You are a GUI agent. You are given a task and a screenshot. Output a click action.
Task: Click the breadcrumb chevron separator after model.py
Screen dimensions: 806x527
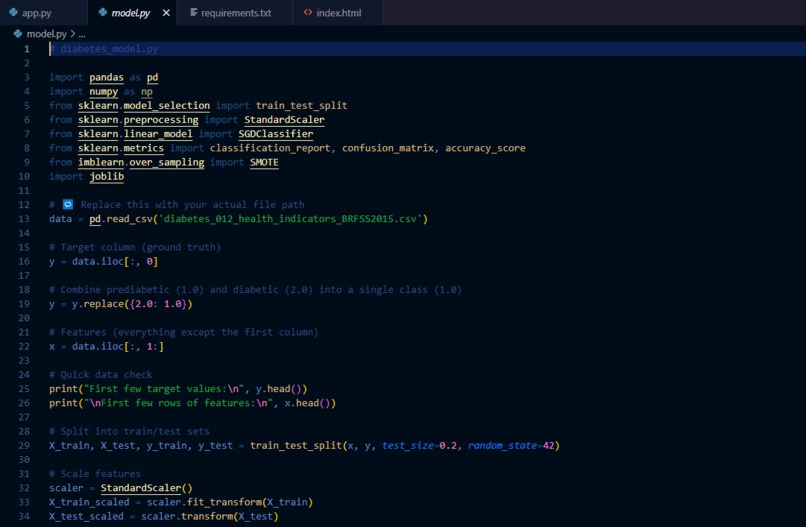click(x=72, y=33)
